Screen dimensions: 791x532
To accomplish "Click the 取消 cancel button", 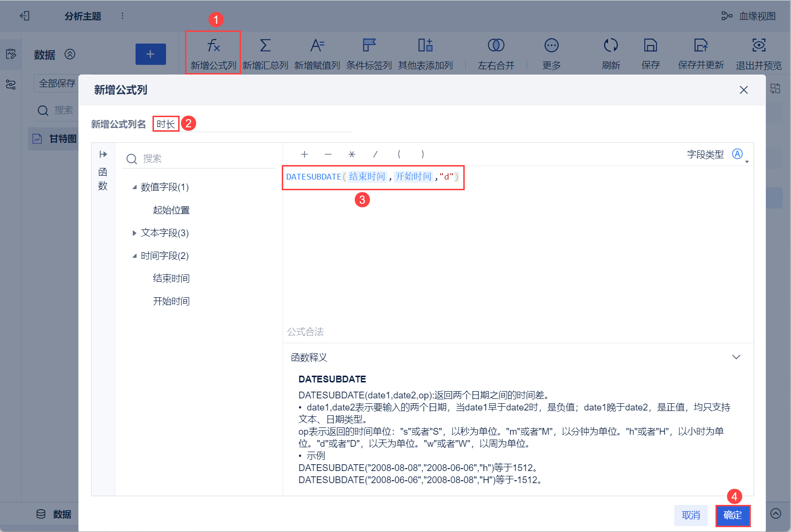I will (691, 515).
